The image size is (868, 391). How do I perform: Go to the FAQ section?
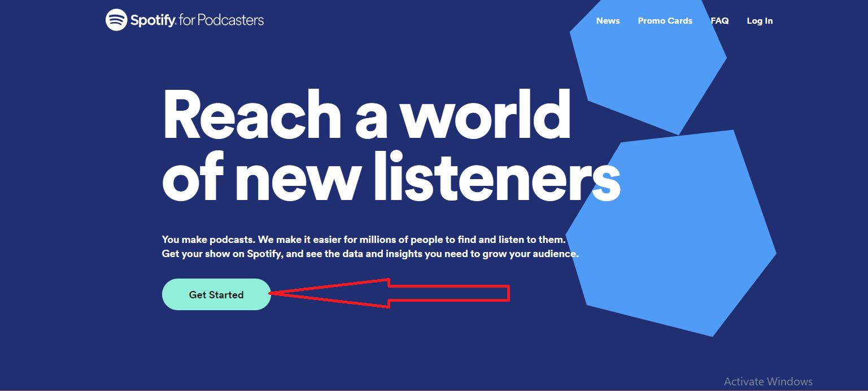click(720, 21)
